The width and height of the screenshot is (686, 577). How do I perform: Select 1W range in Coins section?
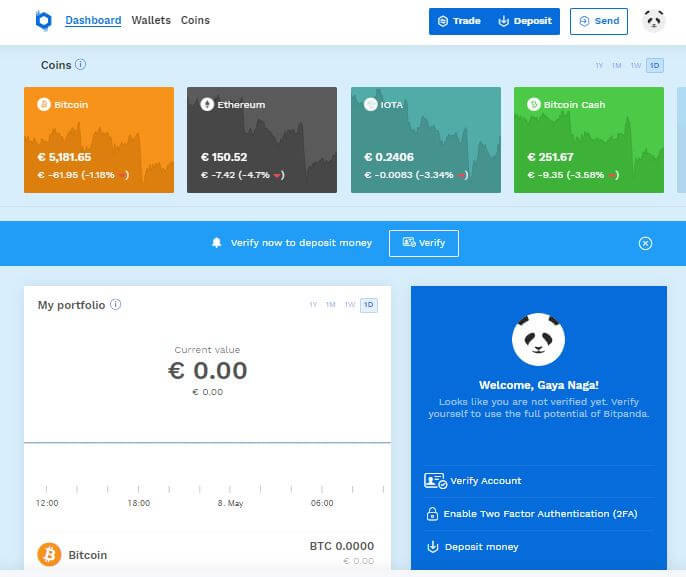pyautogui.click(x=635, y=66)
